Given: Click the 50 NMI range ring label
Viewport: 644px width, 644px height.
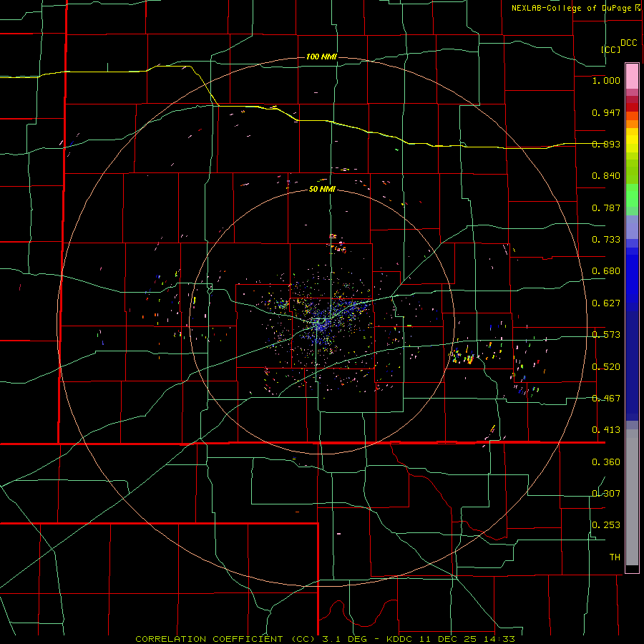Looking at the screenshot, I should (322, 190).
